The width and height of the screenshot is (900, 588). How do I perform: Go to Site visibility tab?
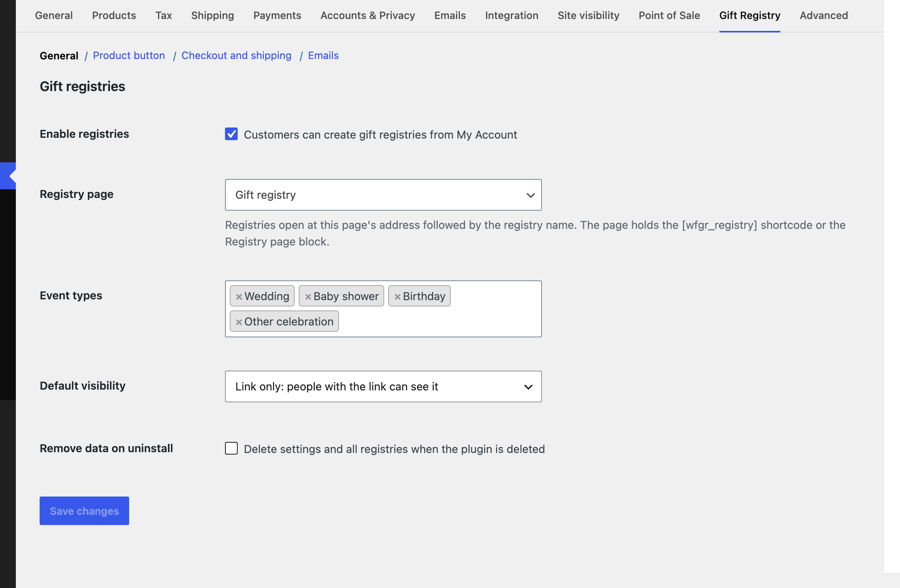coord(589,15)
